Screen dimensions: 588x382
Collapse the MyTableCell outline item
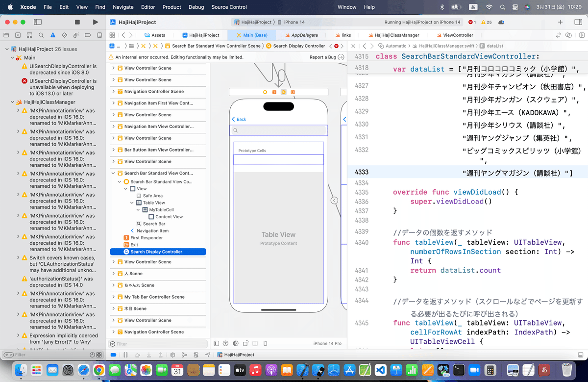click(x=138, y=209)
